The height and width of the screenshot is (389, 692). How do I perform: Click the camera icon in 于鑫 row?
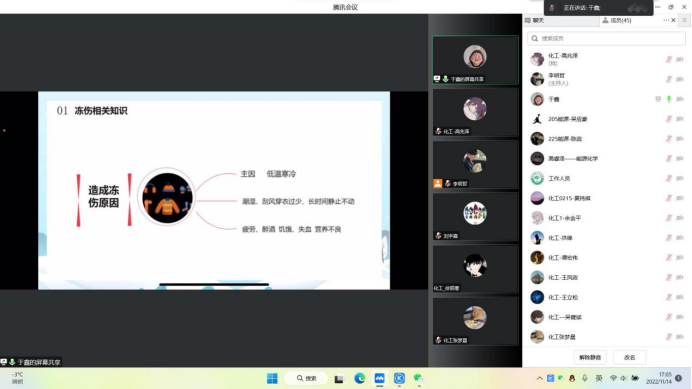[680, 99]
